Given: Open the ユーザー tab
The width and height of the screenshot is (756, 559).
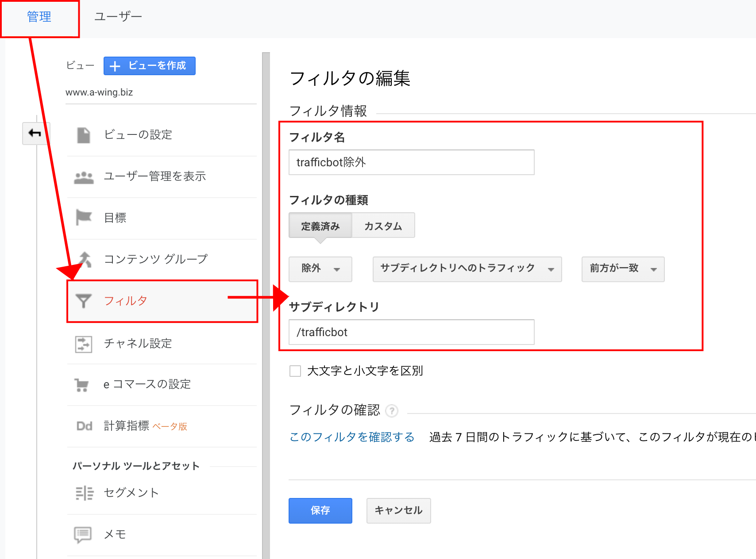Looking at the screenshot, I should 118,17.
